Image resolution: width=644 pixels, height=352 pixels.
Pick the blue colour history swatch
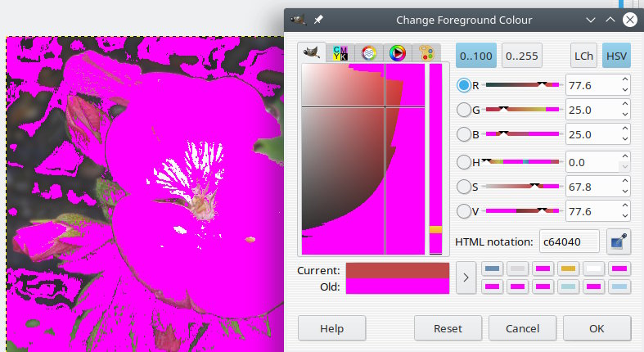[492, 269]
